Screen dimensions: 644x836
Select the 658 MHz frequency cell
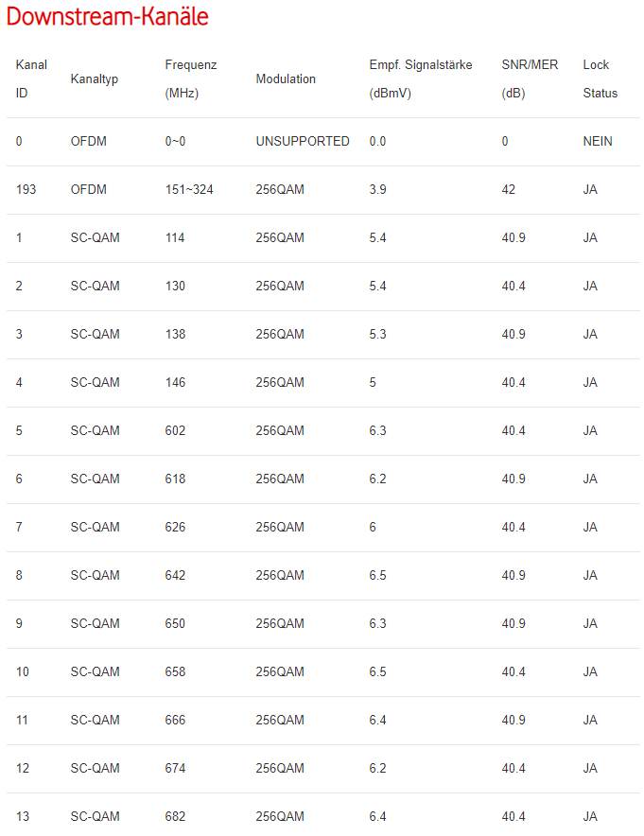click(175, 672)
